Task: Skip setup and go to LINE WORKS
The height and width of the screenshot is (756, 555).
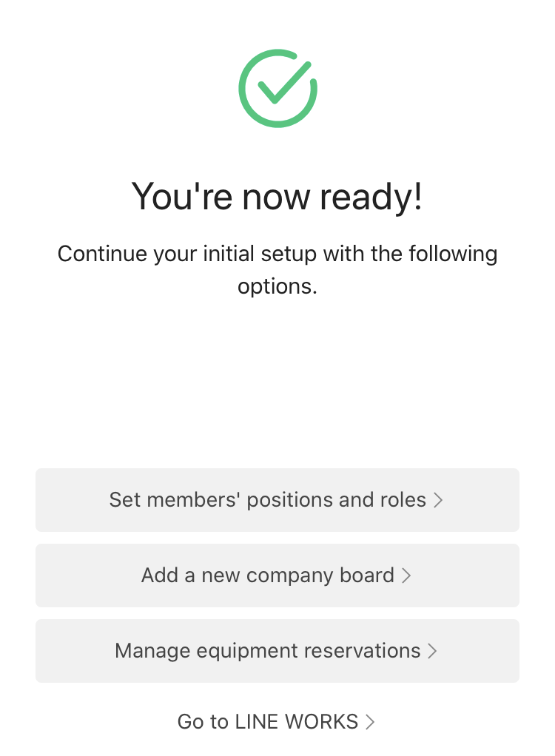Action: [x=276, y=721]
